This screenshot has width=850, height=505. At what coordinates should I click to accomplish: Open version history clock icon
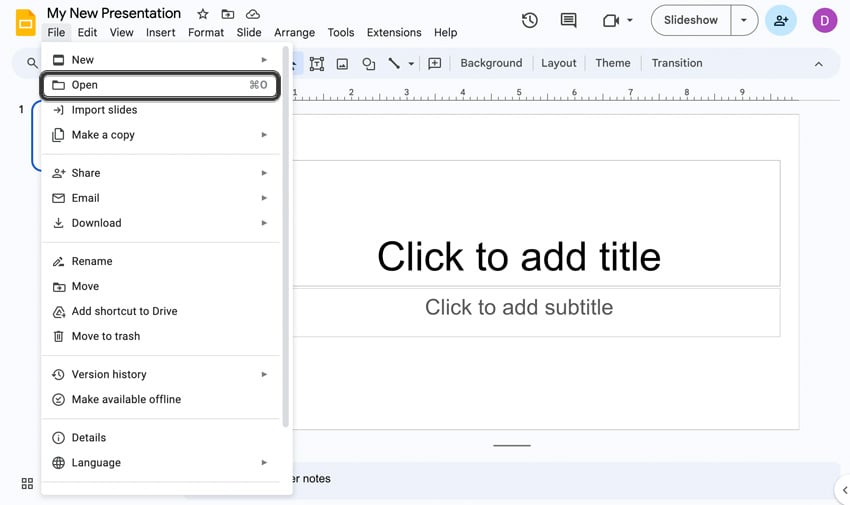(x=530, y=20)
